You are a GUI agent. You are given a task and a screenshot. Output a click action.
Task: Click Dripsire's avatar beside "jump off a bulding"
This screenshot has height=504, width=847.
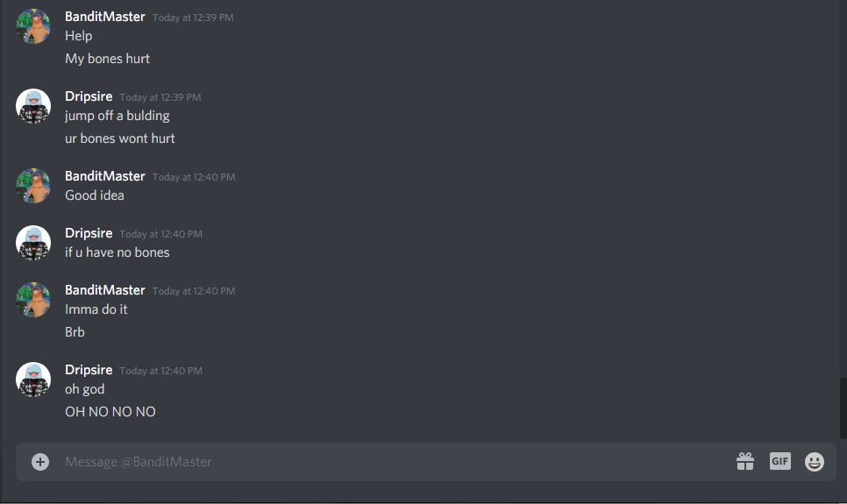pos(33,106)
